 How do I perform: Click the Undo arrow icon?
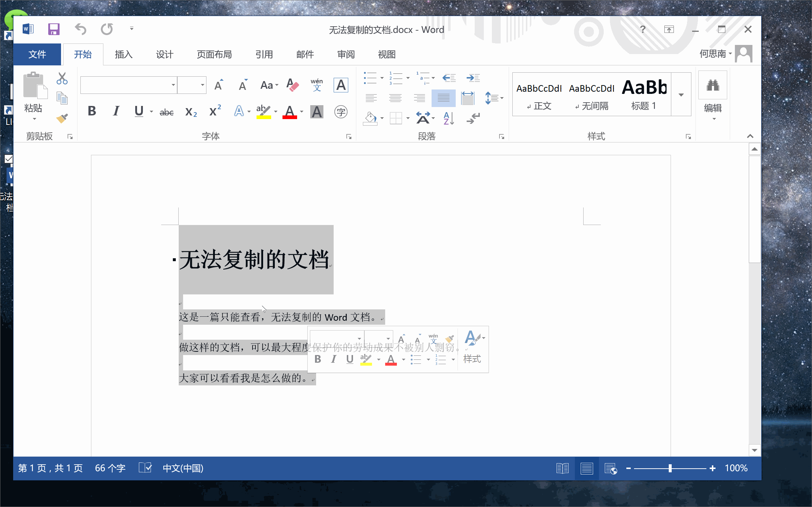tap(80, 29)
